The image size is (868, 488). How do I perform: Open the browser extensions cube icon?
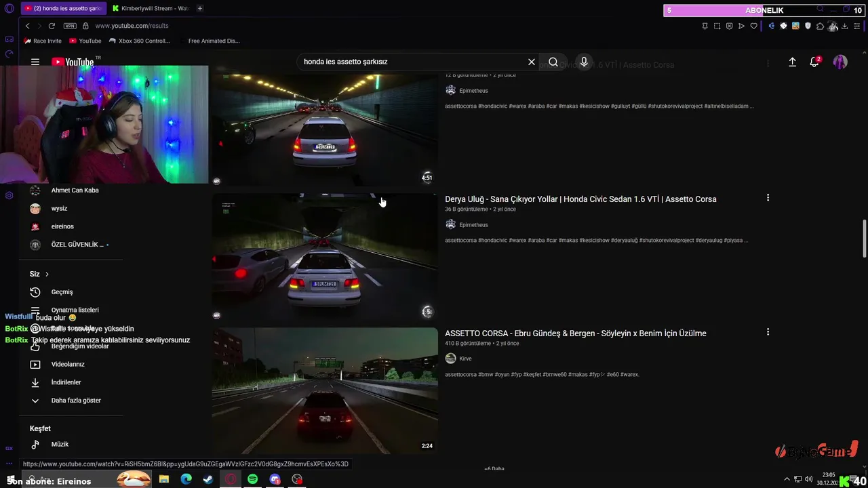[820, 26]
